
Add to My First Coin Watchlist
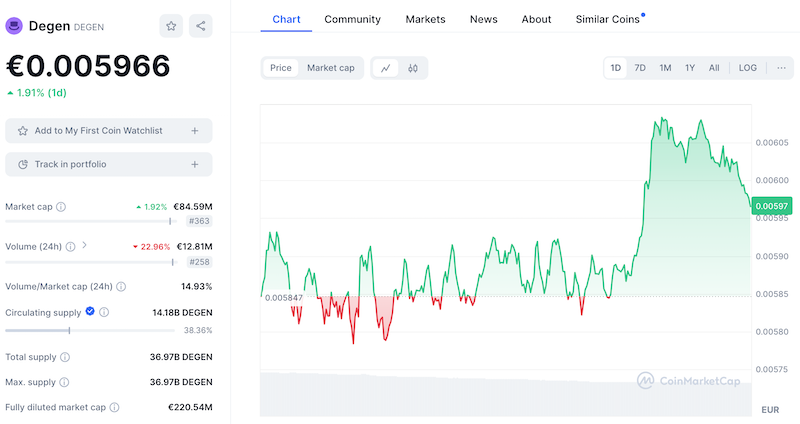point(109,131)
